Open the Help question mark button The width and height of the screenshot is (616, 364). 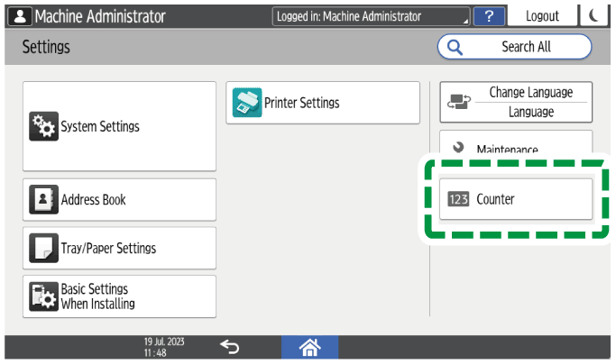pyautogui.click(x=488, y=16)
